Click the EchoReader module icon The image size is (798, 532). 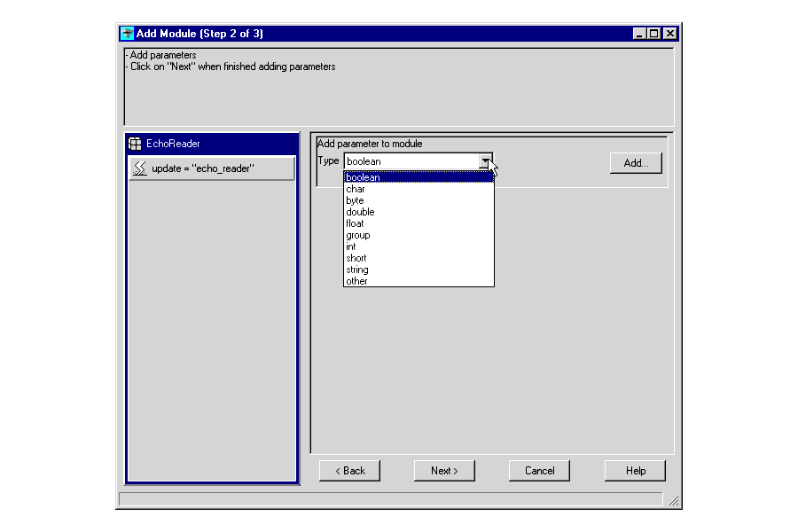point(135,144)
